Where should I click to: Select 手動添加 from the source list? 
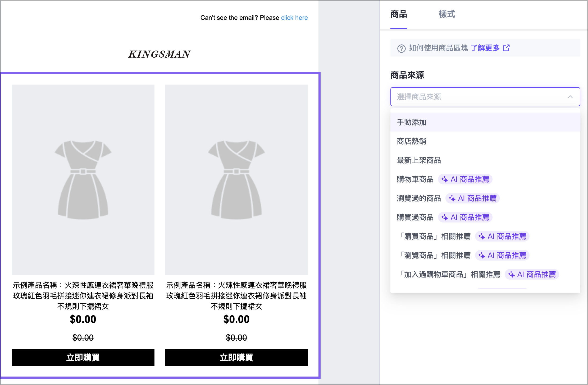pos(412,122)
